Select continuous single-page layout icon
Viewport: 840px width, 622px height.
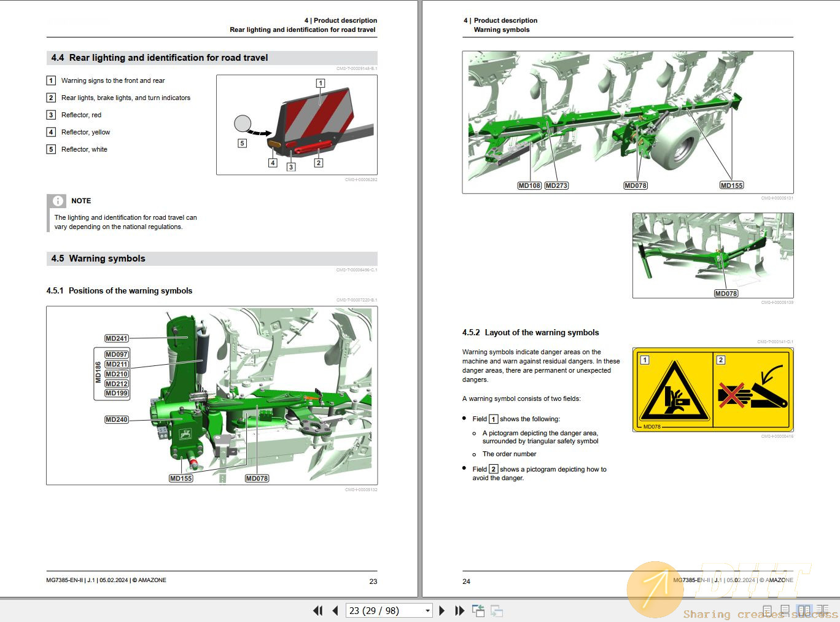[x=785, y=610]
